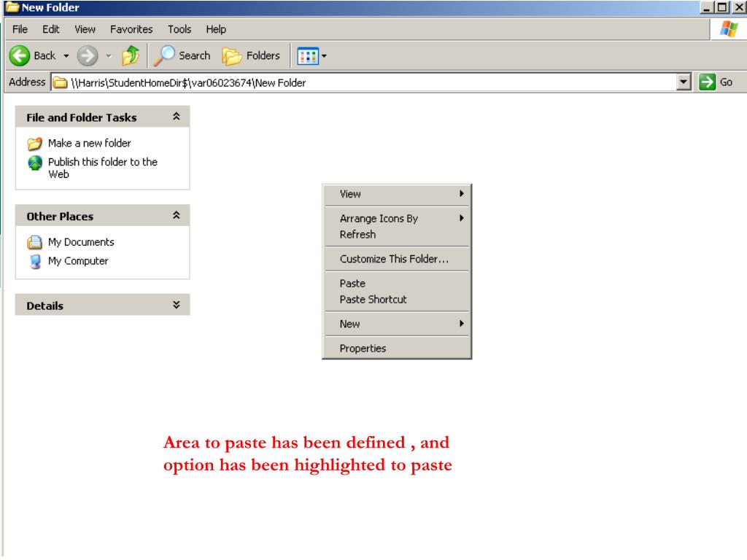The width and height of the screenshot is (747, 560).
Task: Click the Views icon in toolbar
Action: point(308,55)
